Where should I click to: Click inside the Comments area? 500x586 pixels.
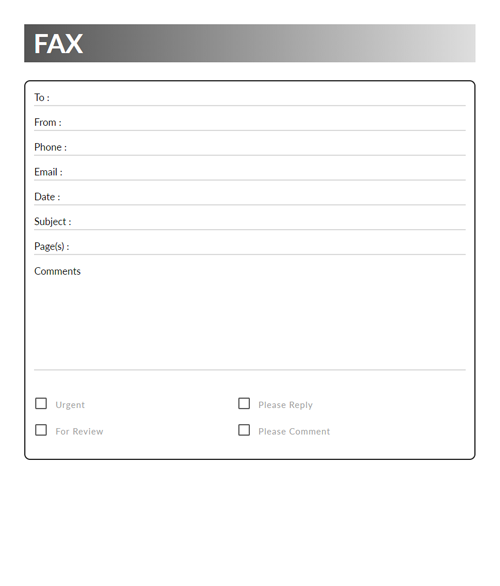[x=250, y=323]
